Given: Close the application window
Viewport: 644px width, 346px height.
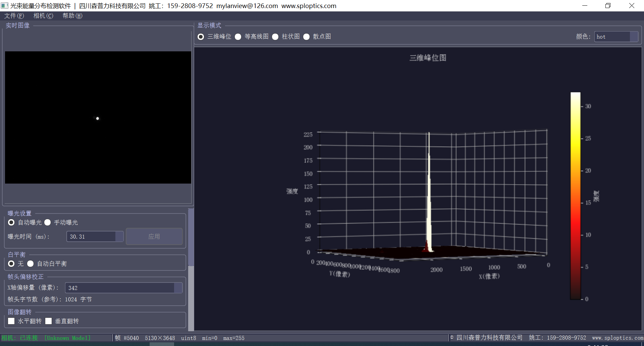Looking at the screenshot, I should click(632, 6).
